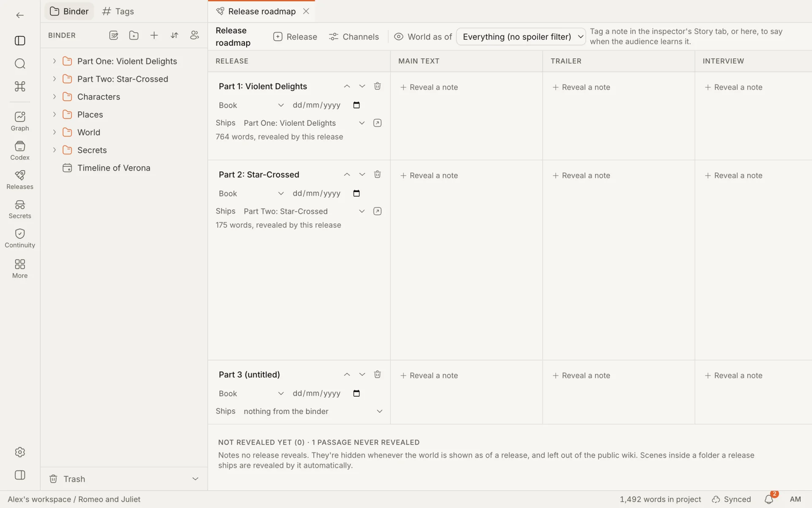Add a new Release

pos(295,37)
